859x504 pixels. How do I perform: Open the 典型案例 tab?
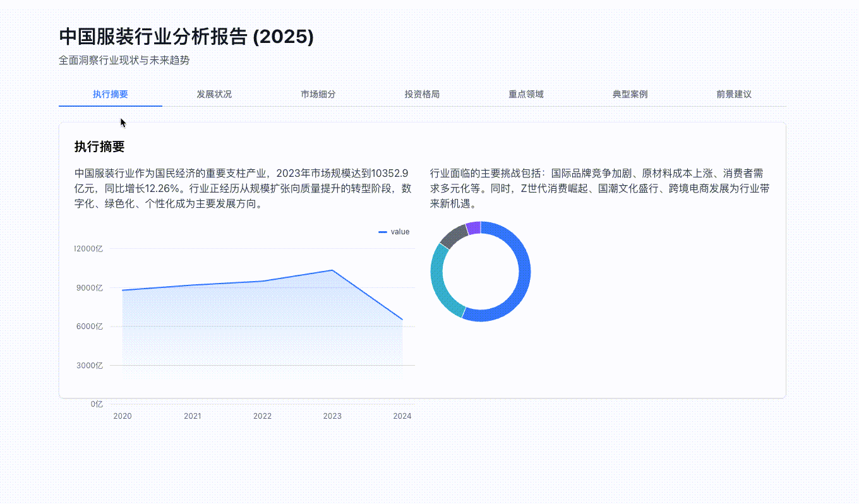629,94
